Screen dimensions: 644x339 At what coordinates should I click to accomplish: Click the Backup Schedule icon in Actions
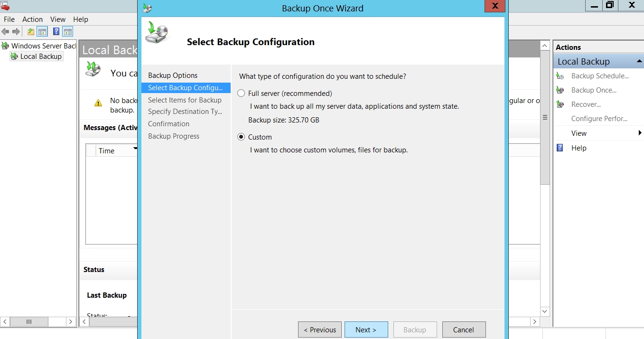click(x=560, y=76)
